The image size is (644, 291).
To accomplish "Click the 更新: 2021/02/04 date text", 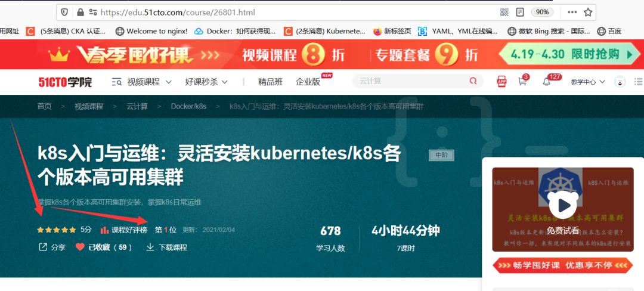I will point(209,230).
